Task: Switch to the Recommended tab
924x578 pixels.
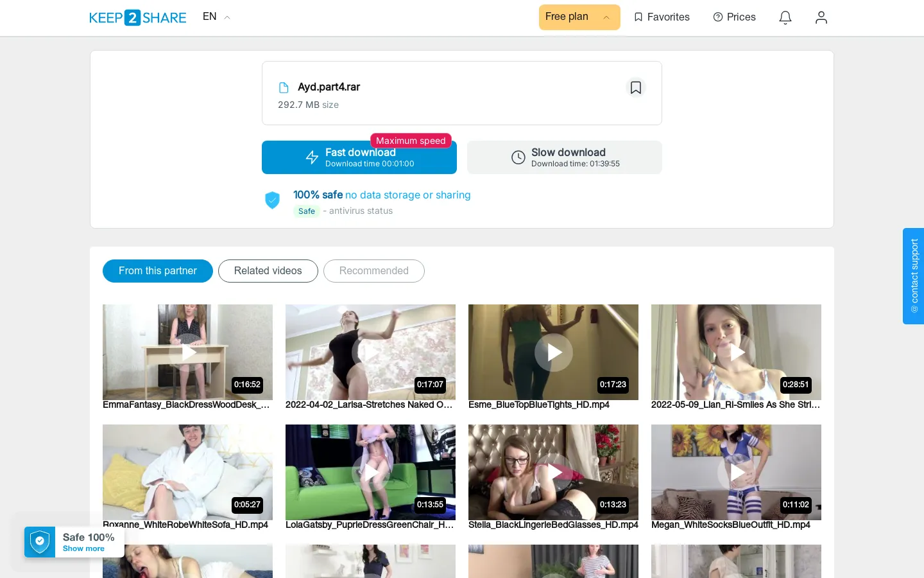Action: [x=374, y=271]
